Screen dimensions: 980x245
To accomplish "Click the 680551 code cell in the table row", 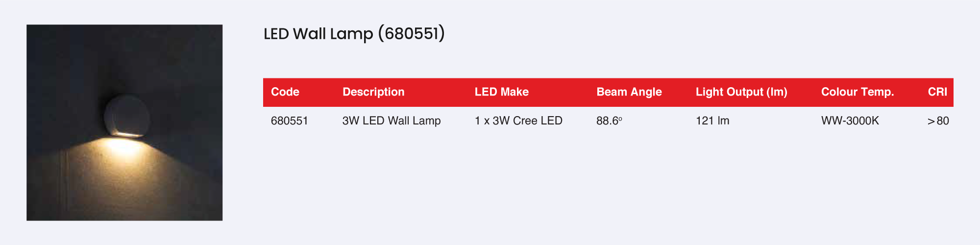I will [290, 121].
